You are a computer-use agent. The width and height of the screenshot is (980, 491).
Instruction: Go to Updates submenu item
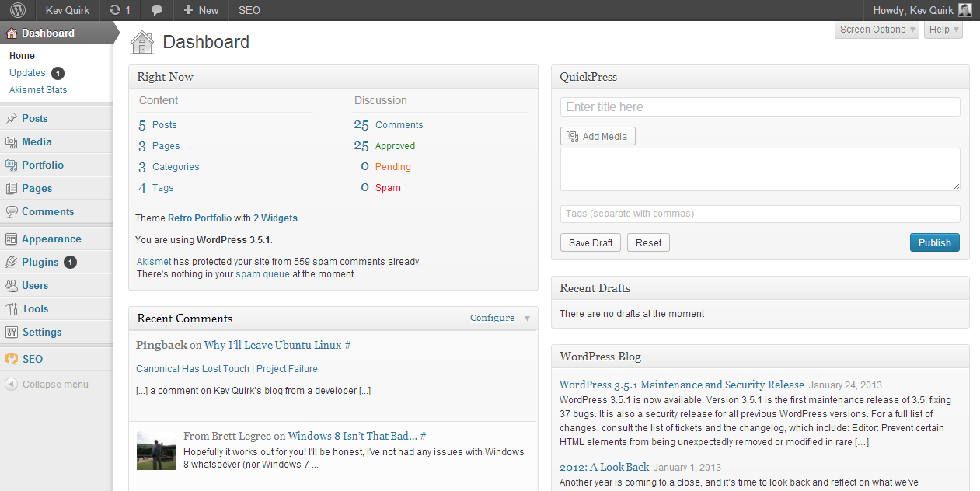click(27, 73)
